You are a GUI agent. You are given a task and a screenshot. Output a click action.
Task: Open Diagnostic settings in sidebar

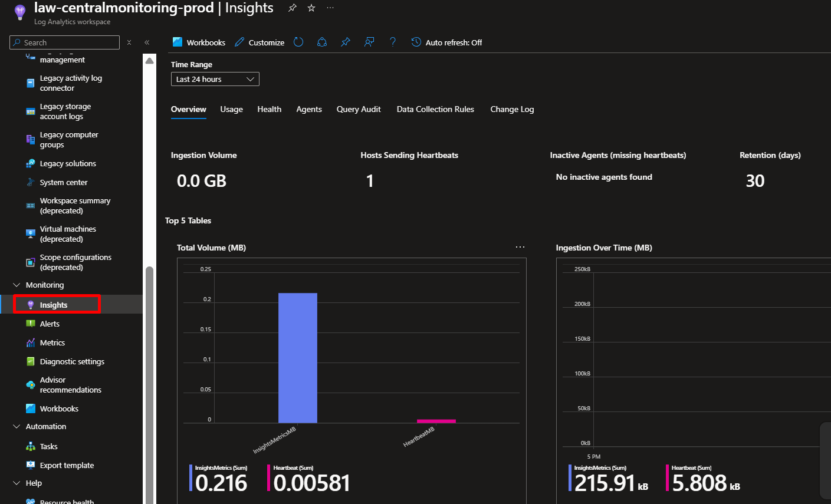[x=72, y=362]
